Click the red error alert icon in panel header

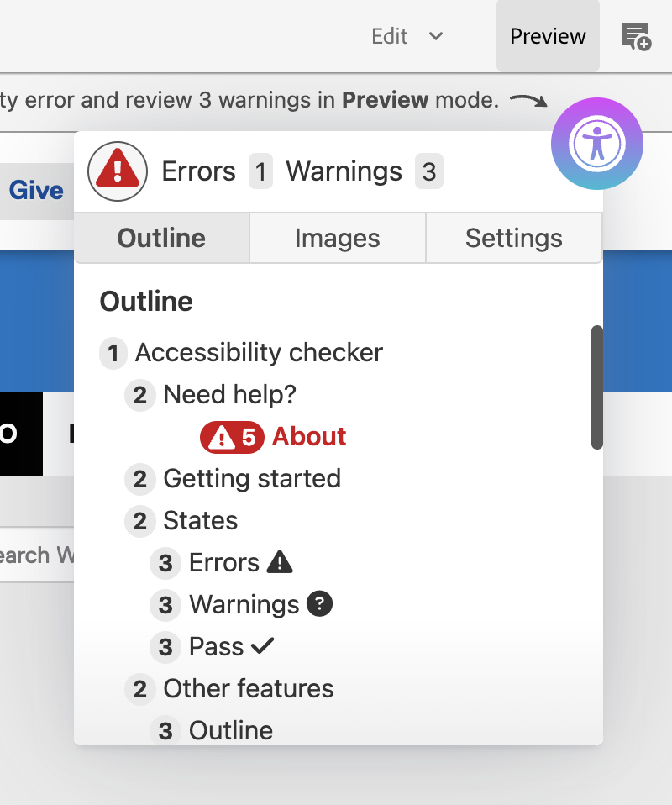click(x=118, y=171)
